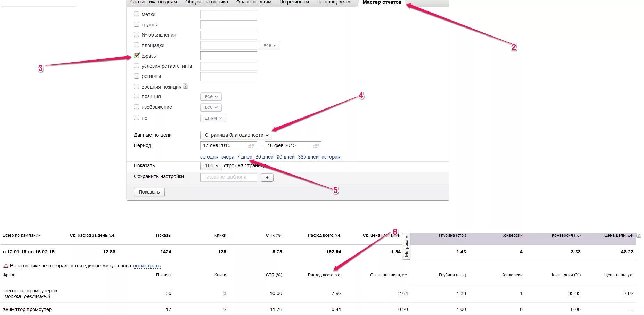Enable the изображение checkbox
The image size is (644, 315).
(x=137, y=107)
